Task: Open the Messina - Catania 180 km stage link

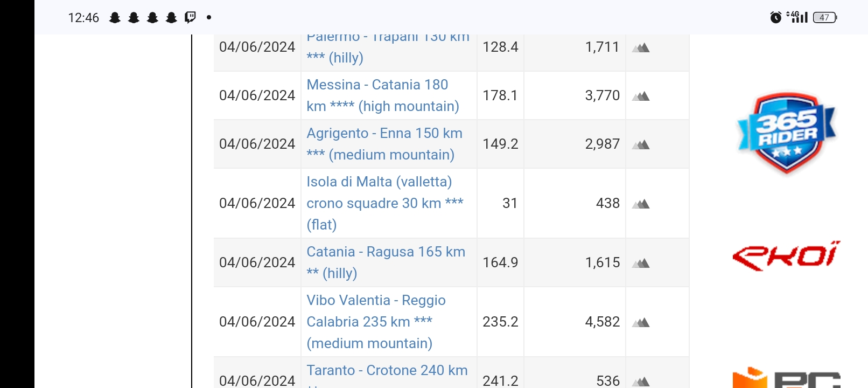Action: (x=383, y=95)
